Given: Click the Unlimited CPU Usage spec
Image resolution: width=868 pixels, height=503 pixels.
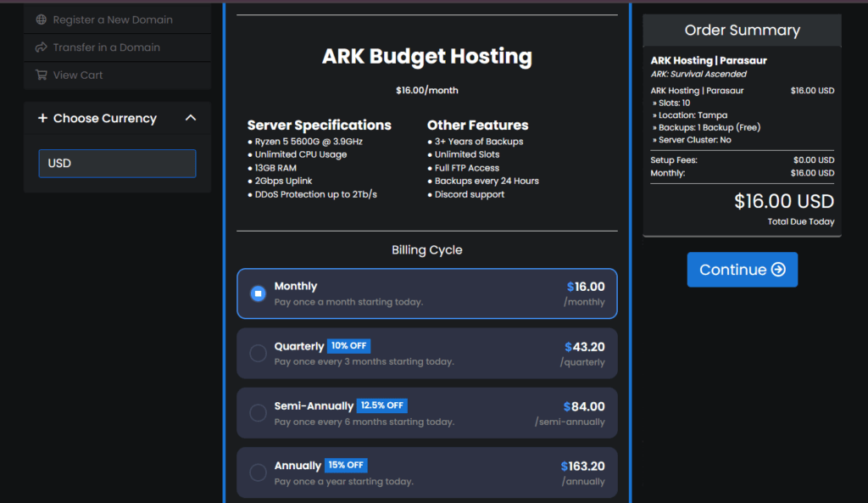Looking at the screenshot, I should click(x=301, y=154).
